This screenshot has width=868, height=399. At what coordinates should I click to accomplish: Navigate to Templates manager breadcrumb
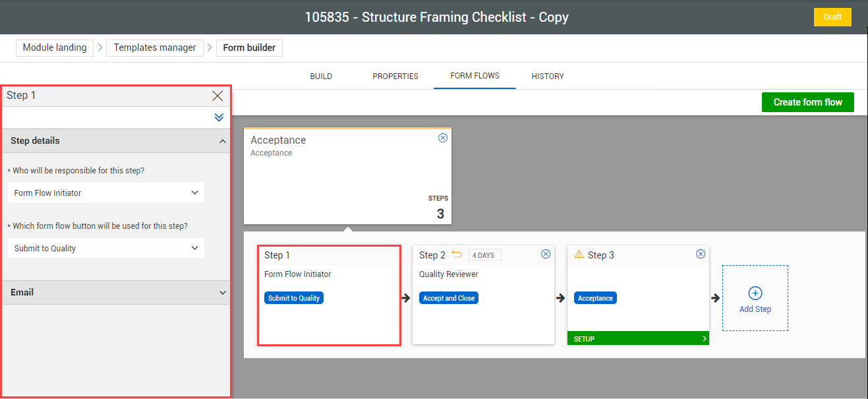click(x=154, y=47)
